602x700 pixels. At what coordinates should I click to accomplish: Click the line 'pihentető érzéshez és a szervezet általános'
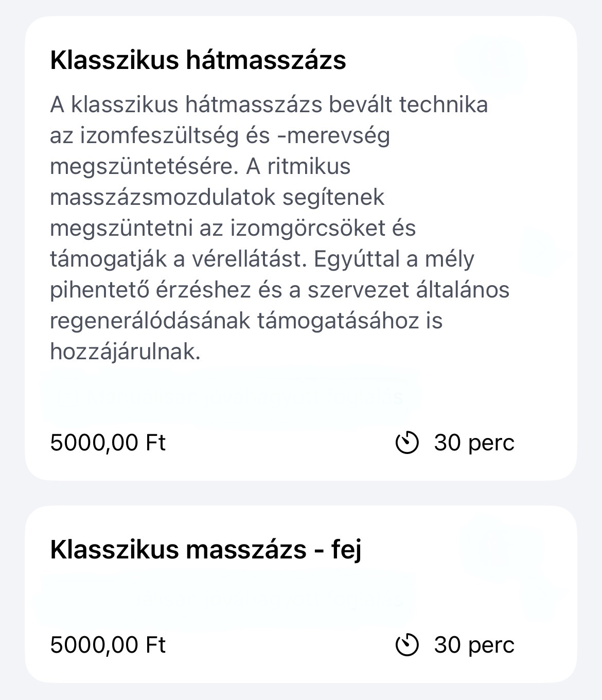point(279,290)
